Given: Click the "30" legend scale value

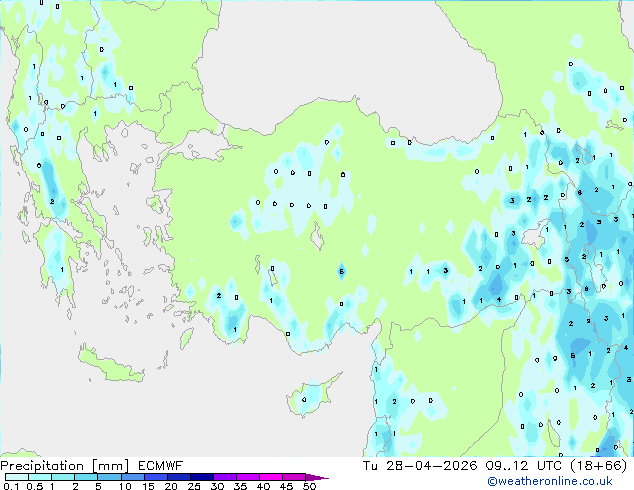Looking at the screenshot, I should point(217,486).
